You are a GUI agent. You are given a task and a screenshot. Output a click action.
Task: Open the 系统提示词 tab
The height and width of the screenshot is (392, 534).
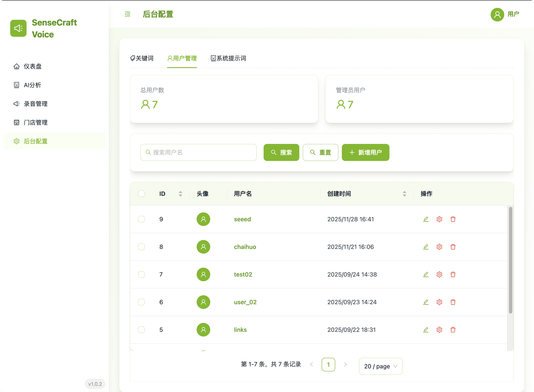point(228,58)
